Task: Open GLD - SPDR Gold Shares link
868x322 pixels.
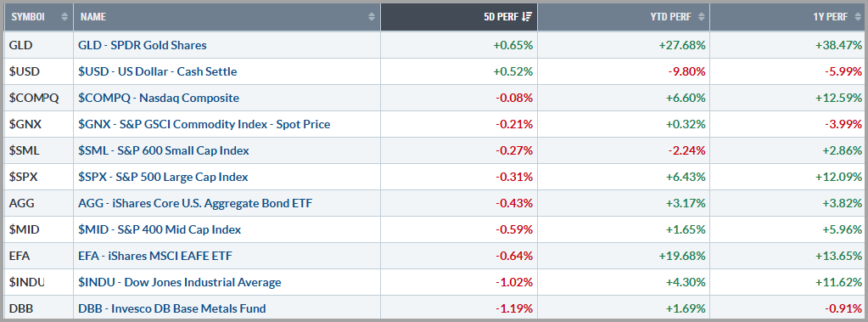Action: click(x=143, y=45)
